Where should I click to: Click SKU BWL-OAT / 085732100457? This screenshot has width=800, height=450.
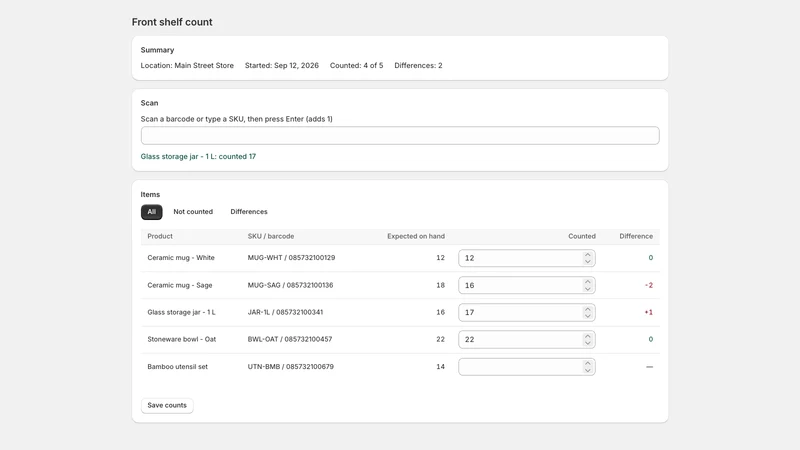coord(290,339)
